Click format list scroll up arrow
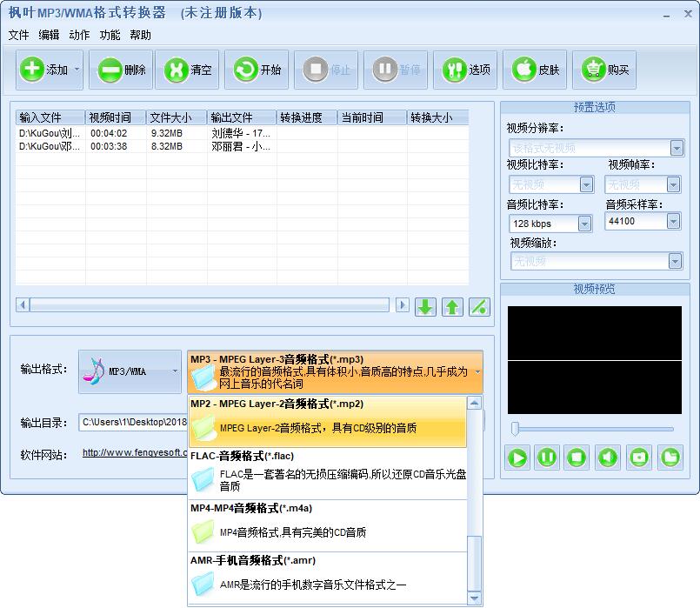The height and width of the screenshot is (608, 700). coord(474,403)
